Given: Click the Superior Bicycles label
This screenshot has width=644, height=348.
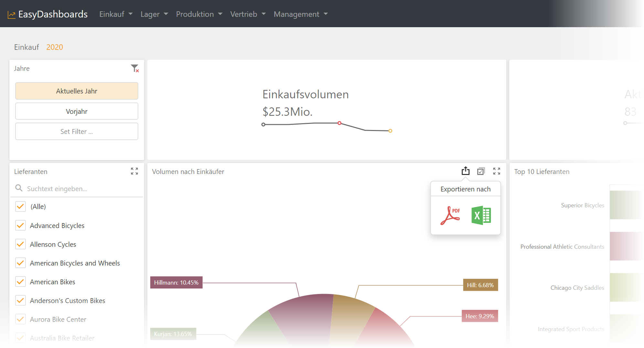Looking at the screenshot, I should pos(582,205).
